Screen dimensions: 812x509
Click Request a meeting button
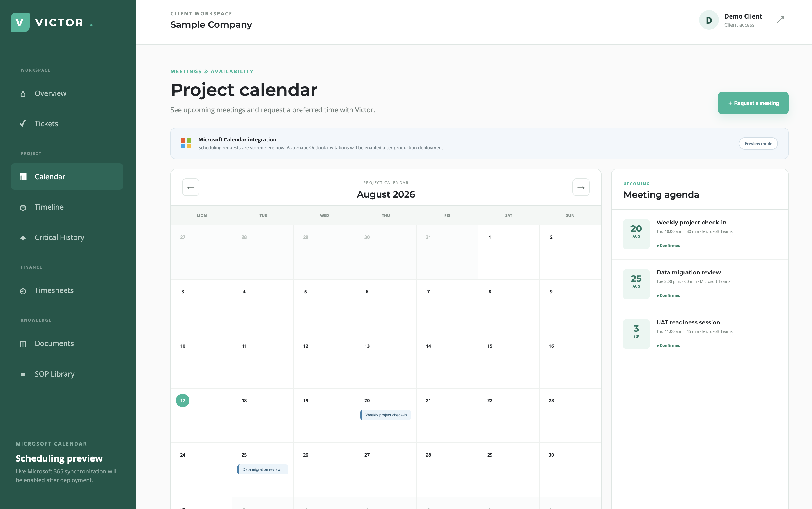753,103
